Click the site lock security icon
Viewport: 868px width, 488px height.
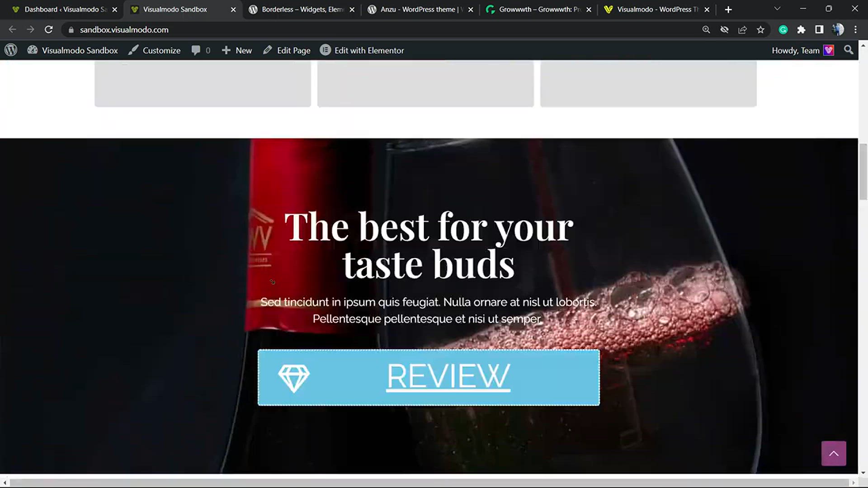[71, 30]
